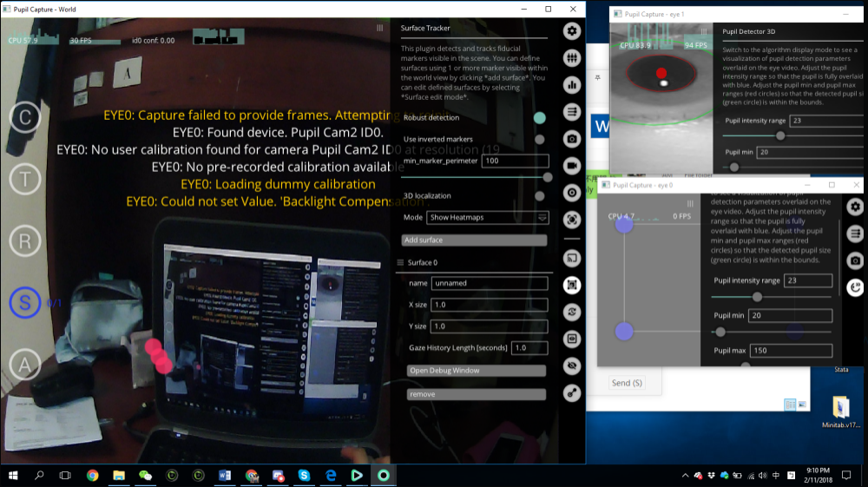The image size is (868, 487).
Task: Open the equalizer-style icon below the World gear
Action: pos(572,57)
